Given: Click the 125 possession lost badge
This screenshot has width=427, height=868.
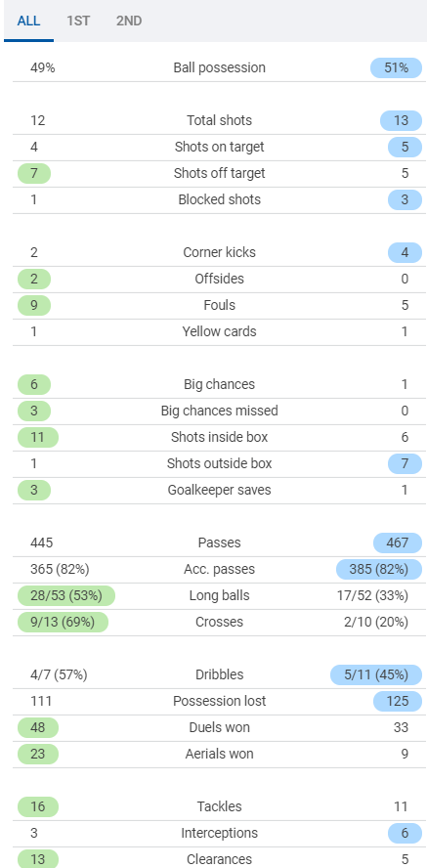Looking at the screenshot, I should pos(398,701).
